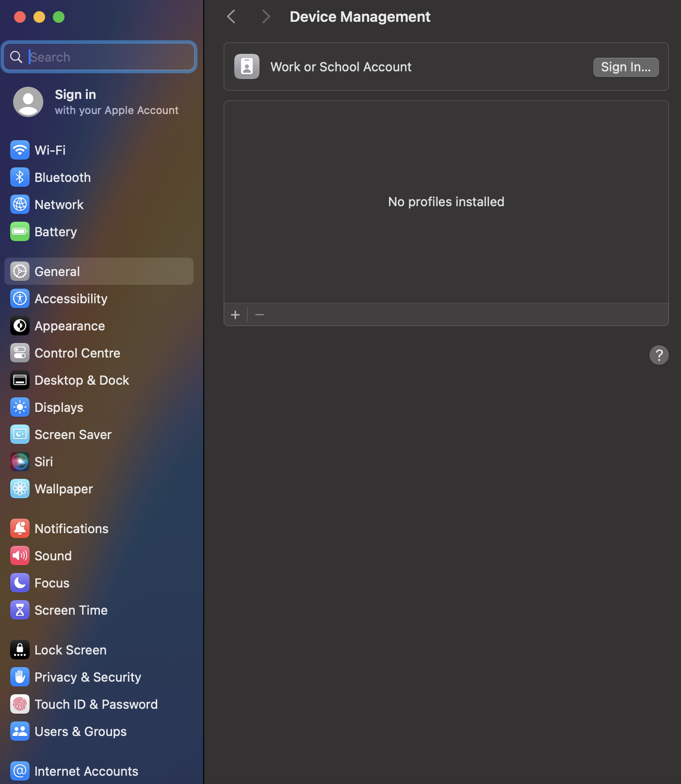Open help with the question mark button
The width and height of the screenshot is (681, 784).
click(659, 355)
